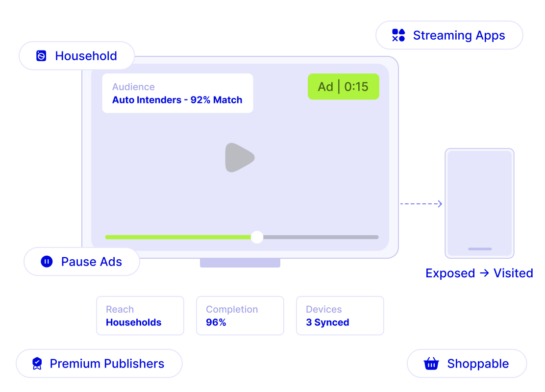Click the 'Auto Intenders - 92% Match' text

click(x=177, y=100)
